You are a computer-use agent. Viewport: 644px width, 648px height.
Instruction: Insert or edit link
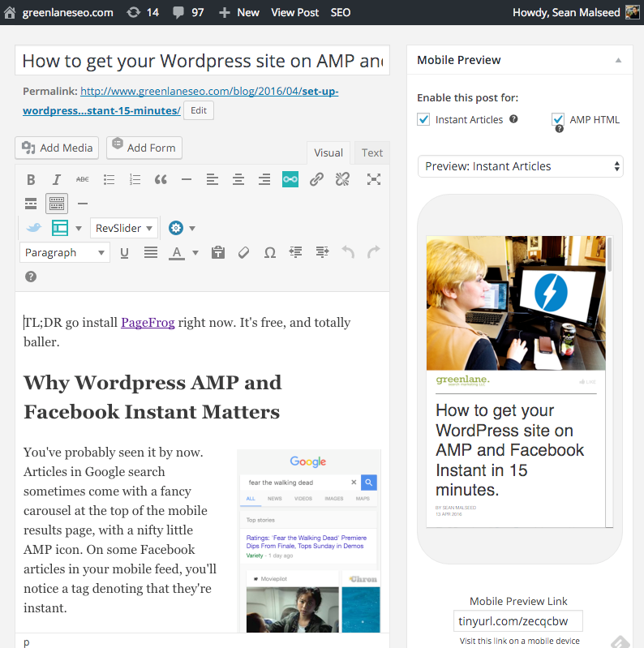[316, 180]
